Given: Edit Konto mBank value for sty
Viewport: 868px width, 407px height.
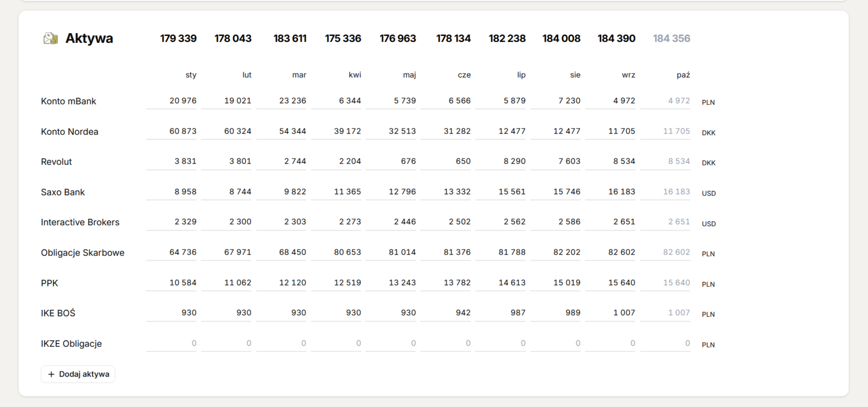Looking at the screenshot, I should (x=171, y=101).
